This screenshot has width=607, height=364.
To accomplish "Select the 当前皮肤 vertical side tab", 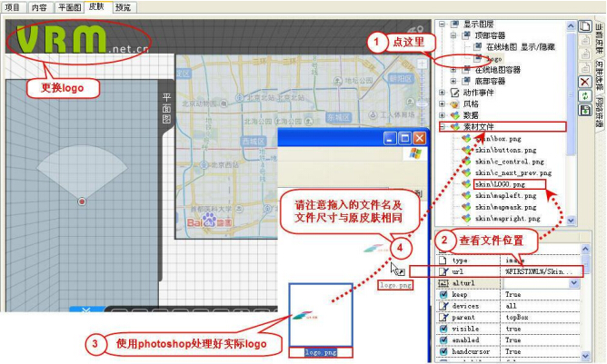I will pyautogui.click(x=599, y=39).
